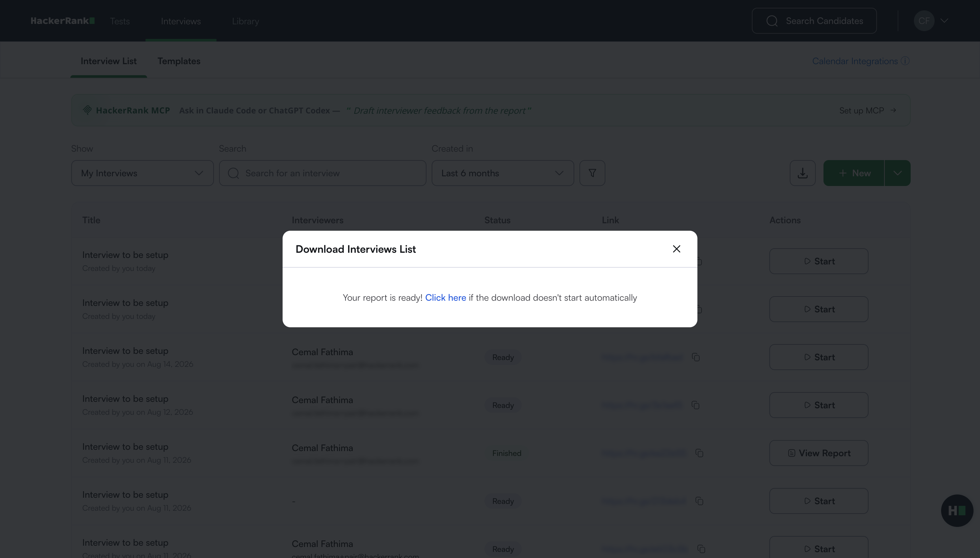The height and width of the screenshot is (558, 980).
Task: Click Cemal Fathima in the Finished row
Action: click(322, 448)
